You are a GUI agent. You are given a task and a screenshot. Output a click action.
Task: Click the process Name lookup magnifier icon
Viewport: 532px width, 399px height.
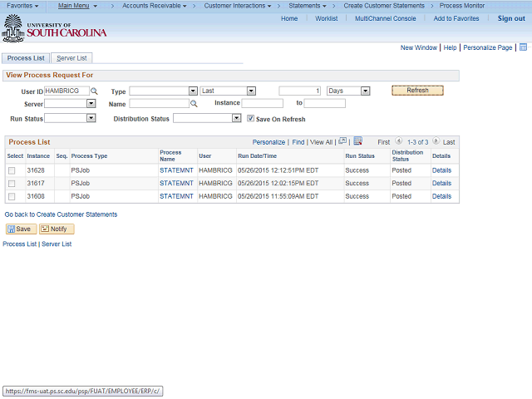coord(194,104)
